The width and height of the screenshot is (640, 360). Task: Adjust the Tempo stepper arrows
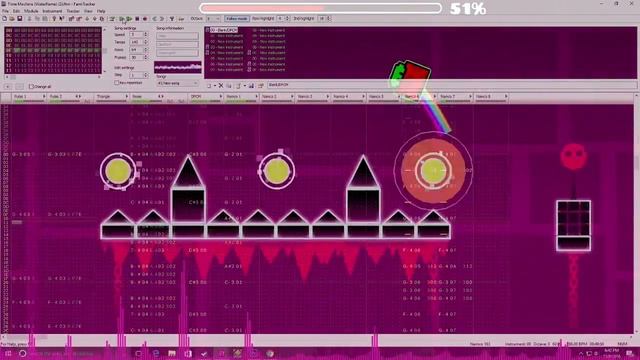coord(145,42)
